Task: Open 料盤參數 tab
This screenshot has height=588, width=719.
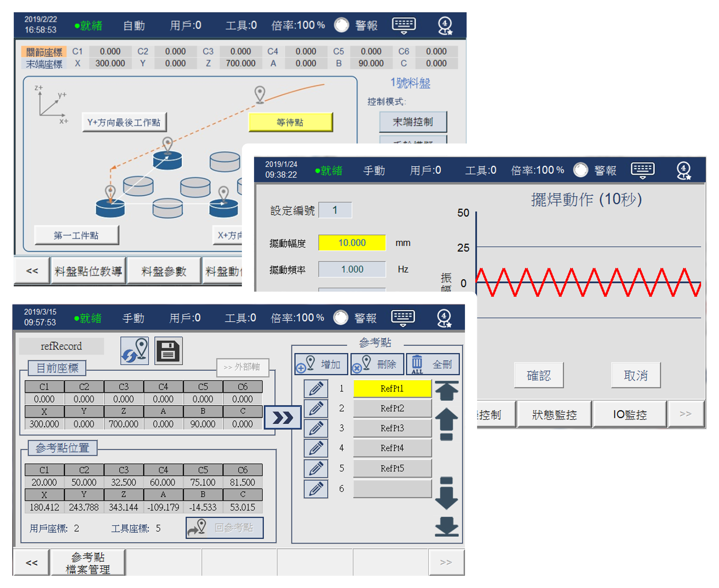Action: pos(164,271)
